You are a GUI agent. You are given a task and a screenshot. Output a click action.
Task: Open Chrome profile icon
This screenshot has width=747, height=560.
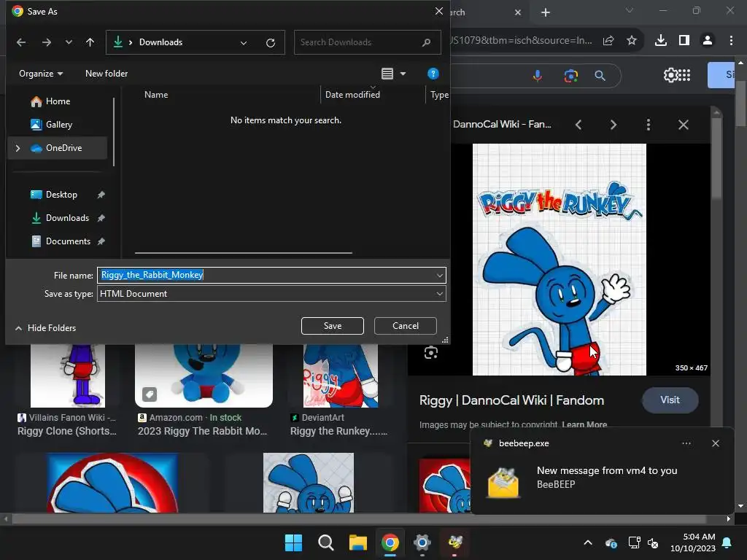coord(708,41)
